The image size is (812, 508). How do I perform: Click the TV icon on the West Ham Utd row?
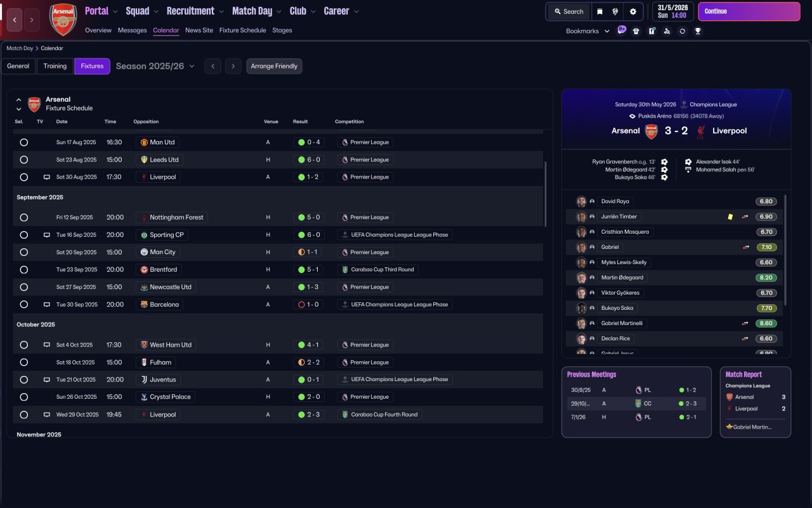pos(46,345)
